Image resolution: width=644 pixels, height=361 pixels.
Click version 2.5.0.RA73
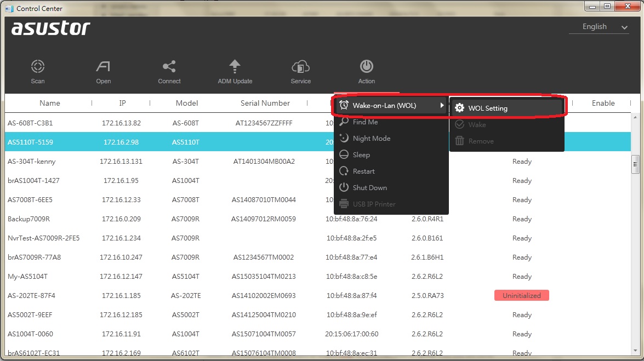427,296
